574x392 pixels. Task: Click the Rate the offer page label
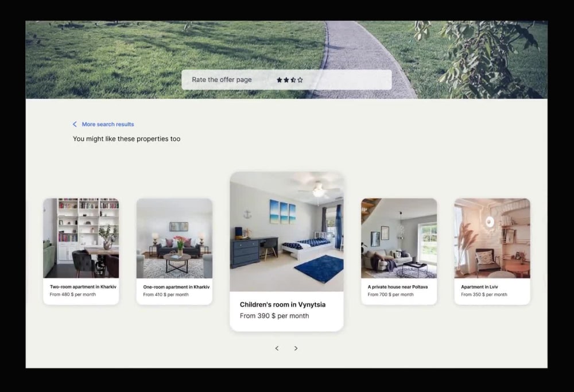coord(222,80)
